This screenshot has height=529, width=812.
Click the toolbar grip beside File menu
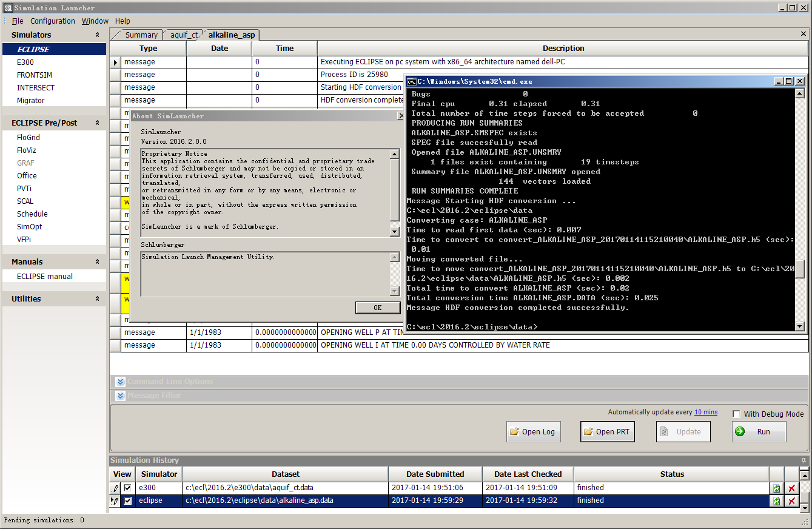click(5, 21)
